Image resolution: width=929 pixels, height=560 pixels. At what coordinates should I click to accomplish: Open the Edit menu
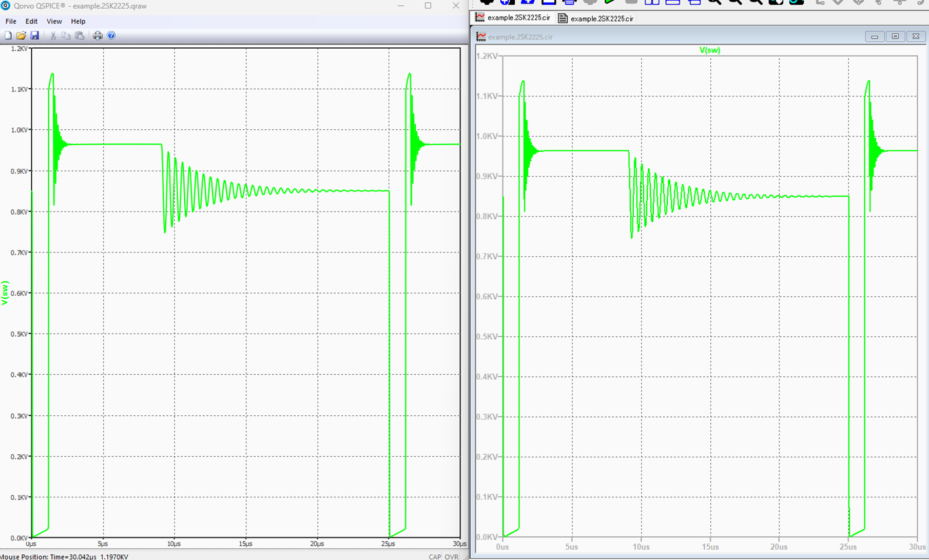pos(31,21)
